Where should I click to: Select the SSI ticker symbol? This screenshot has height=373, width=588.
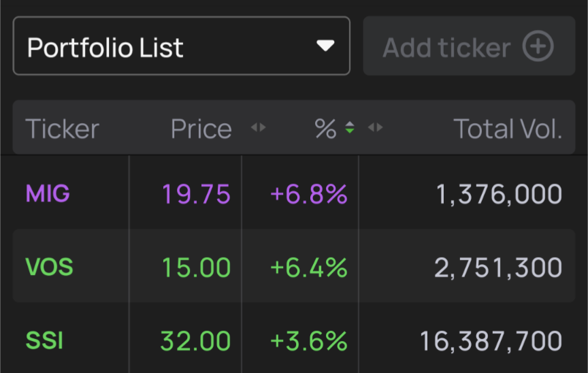coord(44,340)
